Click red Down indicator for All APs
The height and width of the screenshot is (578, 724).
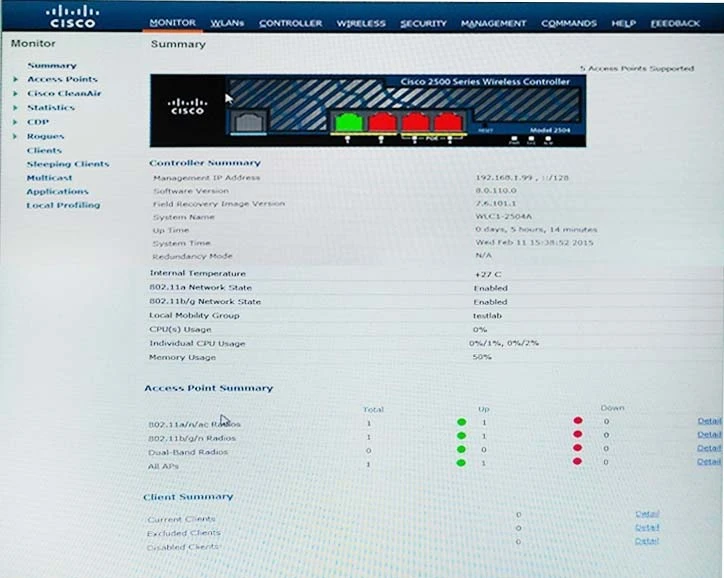point(577,463)
